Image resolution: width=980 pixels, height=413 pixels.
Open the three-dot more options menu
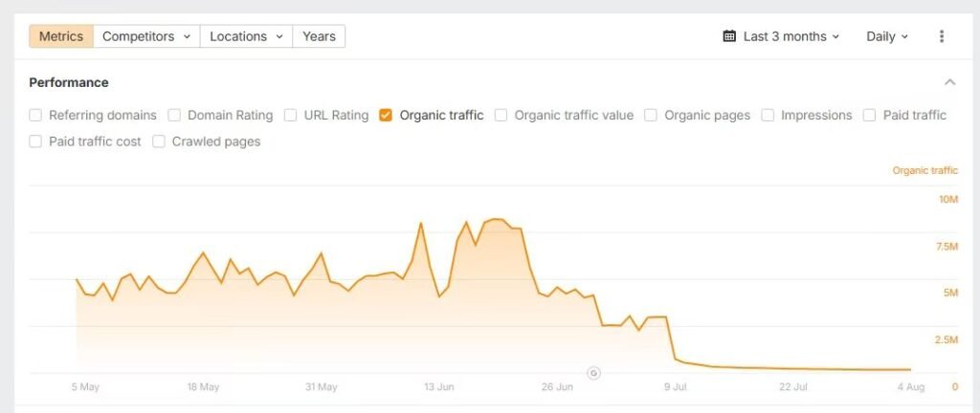pyautogui.click(x=942, y=36)
